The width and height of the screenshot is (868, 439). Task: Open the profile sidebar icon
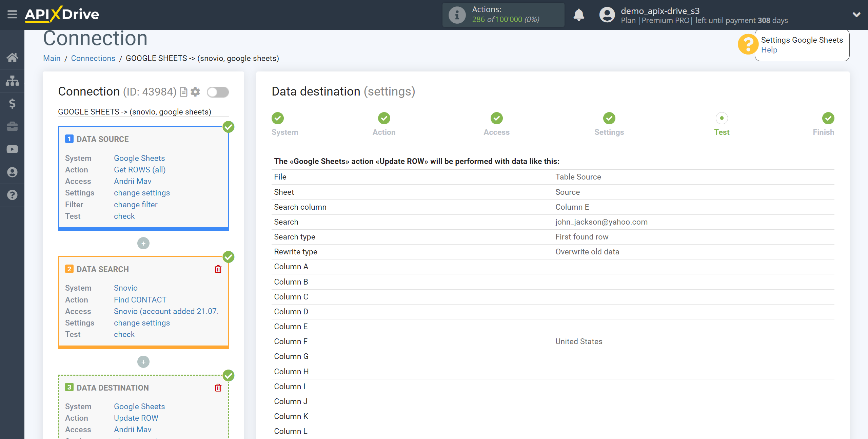(12, 172)
